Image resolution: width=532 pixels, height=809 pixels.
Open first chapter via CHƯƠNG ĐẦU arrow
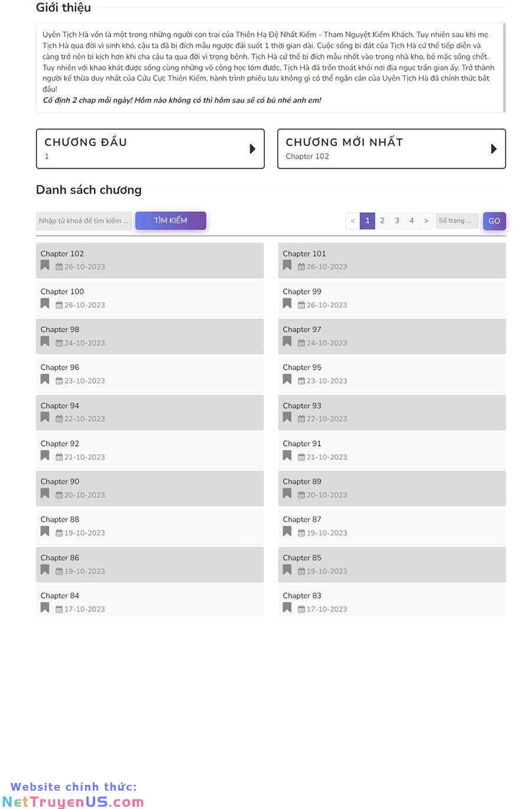tap(252, 149)
